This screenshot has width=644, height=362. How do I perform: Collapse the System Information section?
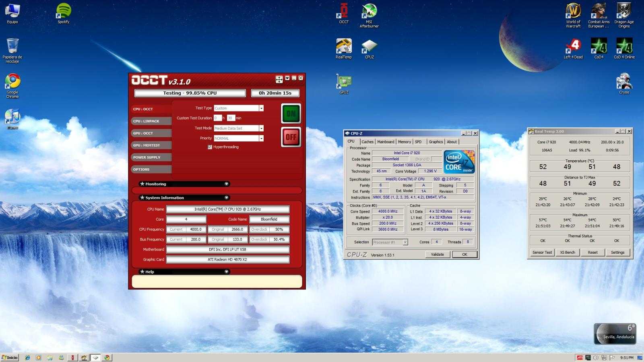[227, 198]
